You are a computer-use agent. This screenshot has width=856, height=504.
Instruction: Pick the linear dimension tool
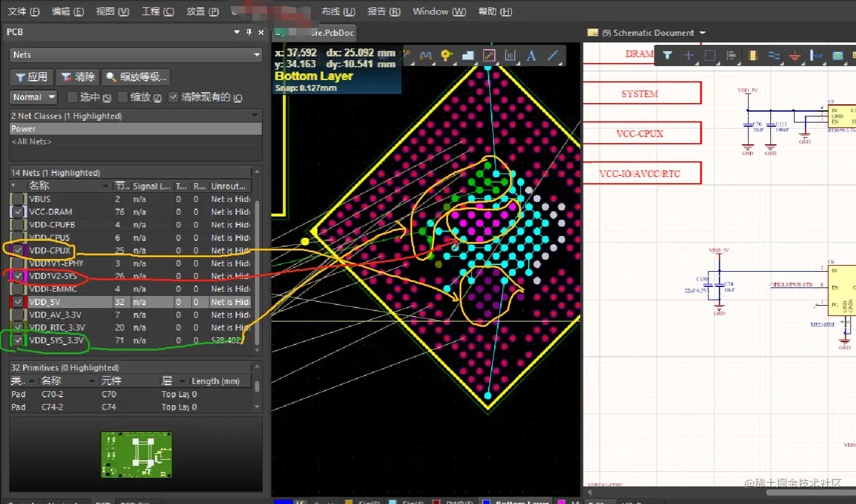[x=511, y=55]
